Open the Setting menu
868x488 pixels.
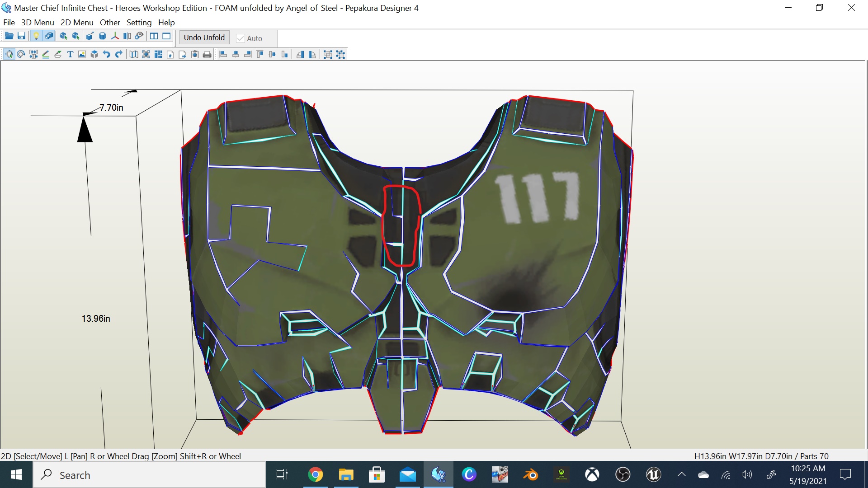point(139,23)
